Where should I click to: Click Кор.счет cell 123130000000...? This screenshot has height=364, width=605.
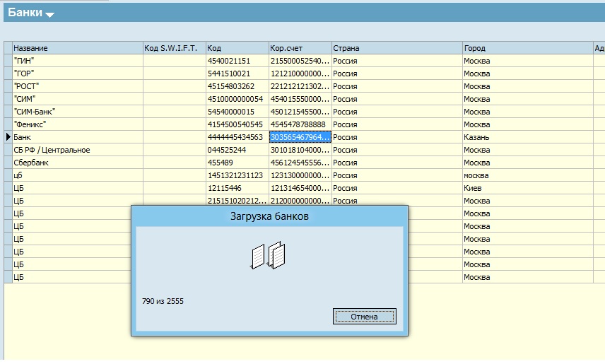(300, 175)
